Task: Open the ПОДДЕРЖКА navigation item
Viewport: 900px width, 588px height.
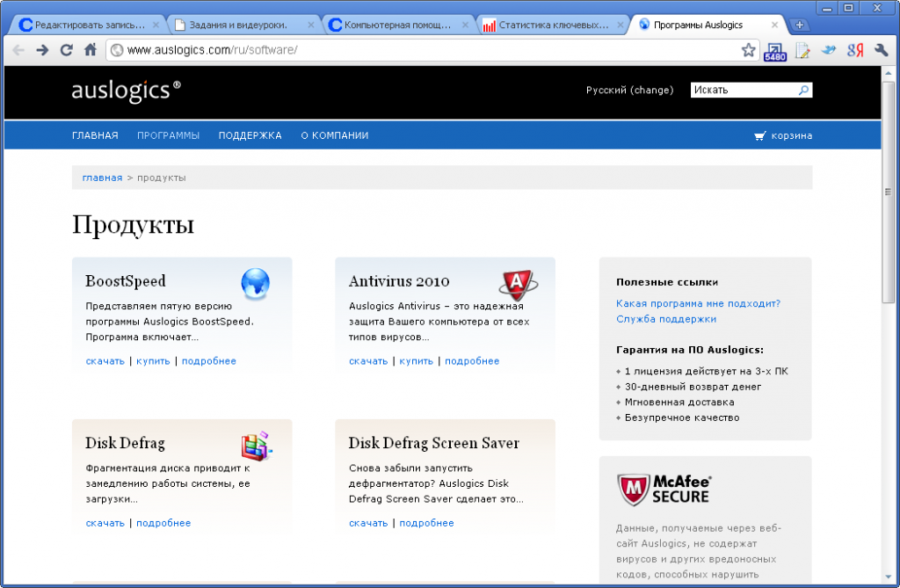Action: [x=250, y=135]
